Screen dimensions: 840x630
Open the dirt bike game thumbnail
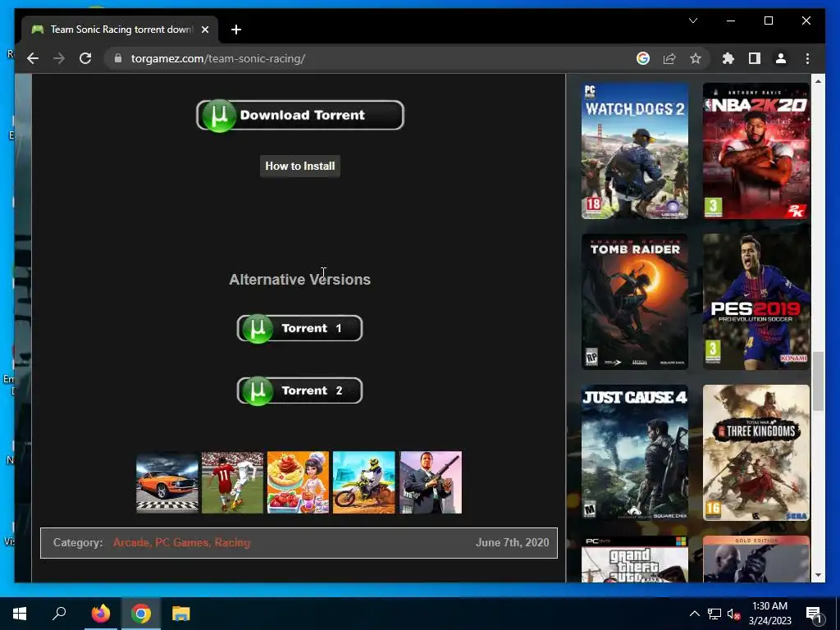(x=363, y=482)
